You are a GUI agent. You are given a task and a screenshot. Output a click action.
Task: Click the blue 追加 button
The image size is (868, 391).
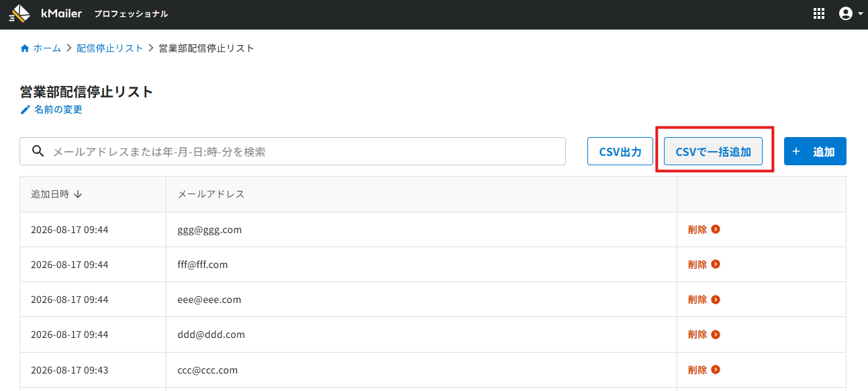(815, 151)
